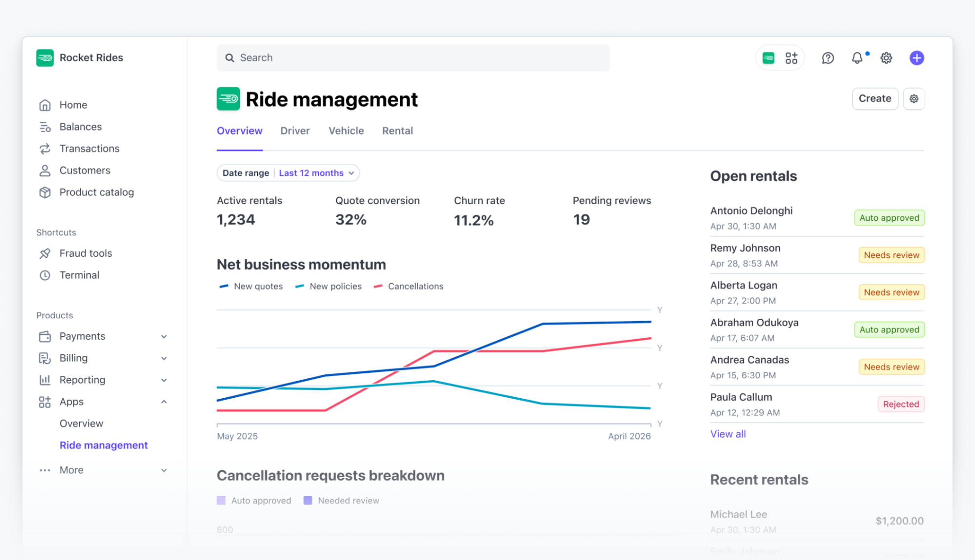
Task: Click the Search input field
Action: click(413, 58)
